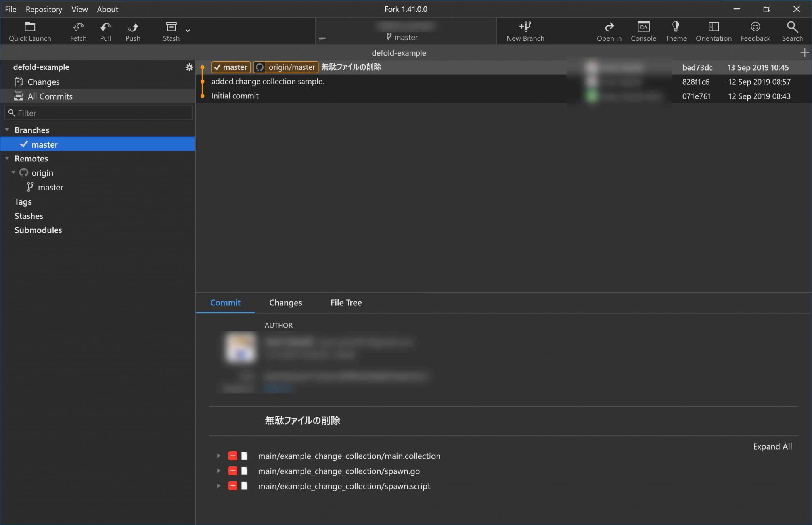Expand the spawn.go file diff
Viewport: 812px width, 525px height.
218,471
